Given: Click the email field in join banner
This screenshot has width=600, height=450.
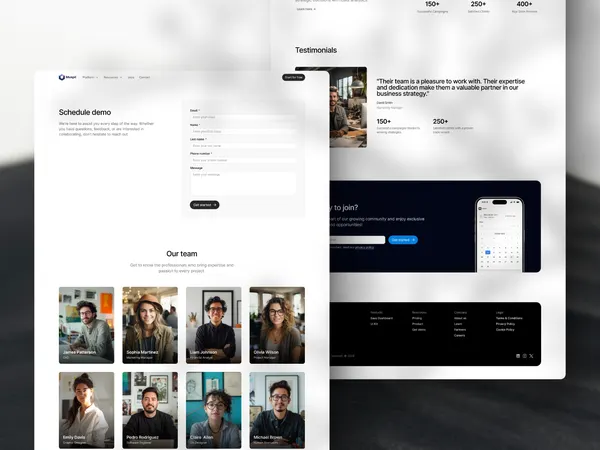Looking at the screenshot, I should [357, 240].
